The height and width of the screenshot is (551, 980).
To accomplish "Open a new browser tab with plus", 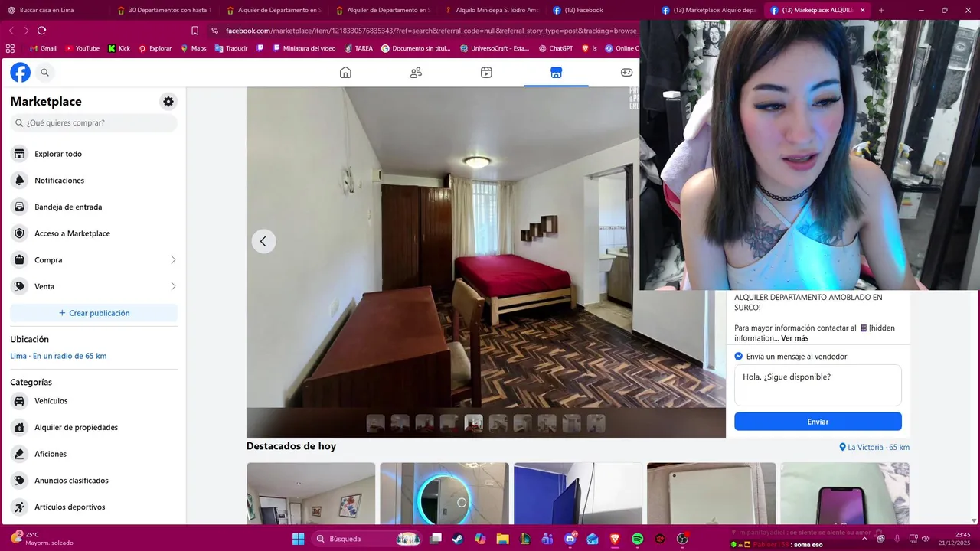I will tap(881, 10).
